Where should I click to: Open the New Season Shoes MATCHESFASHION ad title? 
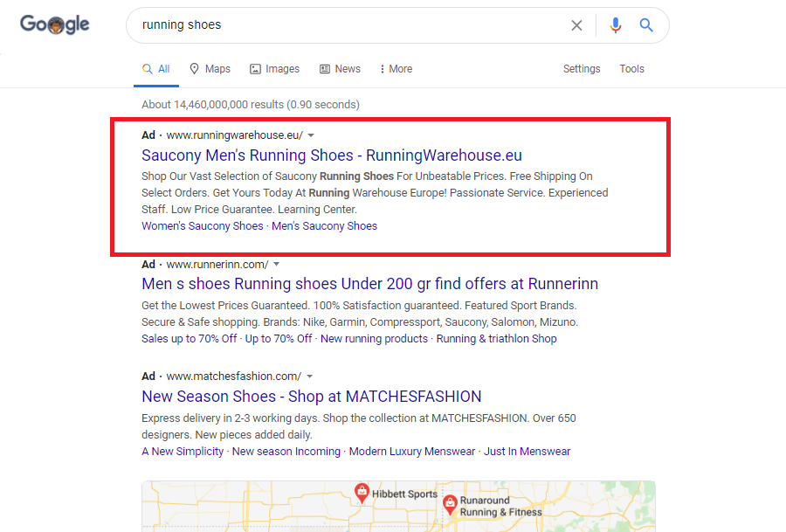tap(311, 397)
